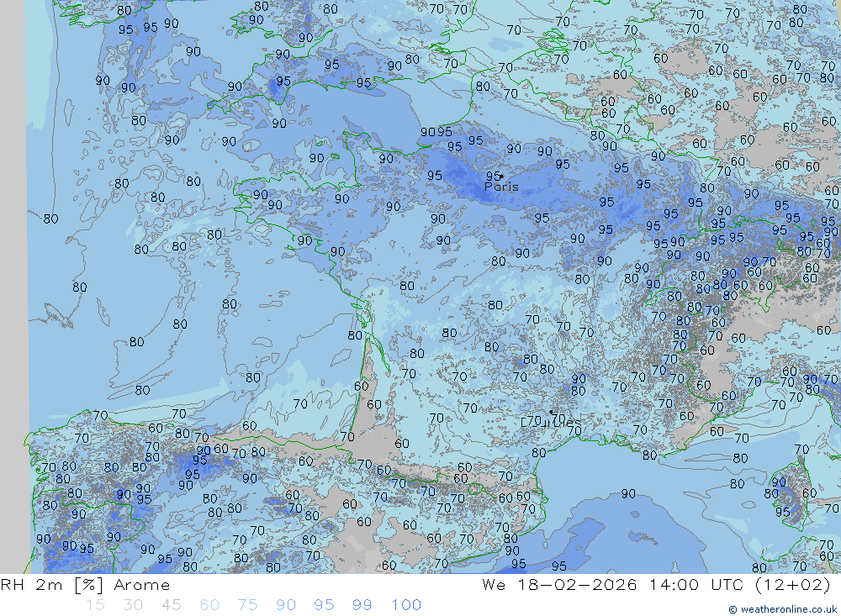This screenshot has width=841, height=616.
Task: Click the 99 value in the color legend
Action: click(x=362, y=605)
